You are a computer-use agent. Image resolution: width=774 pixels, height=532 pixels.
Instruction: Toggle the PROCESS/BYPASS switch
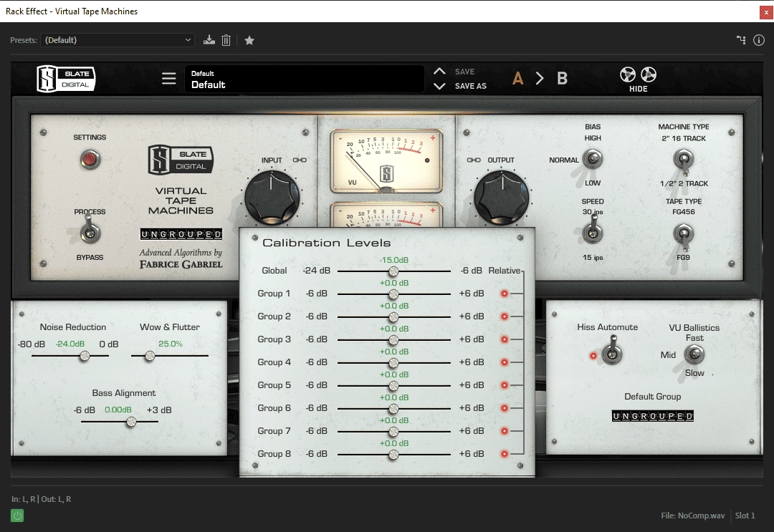90,232
